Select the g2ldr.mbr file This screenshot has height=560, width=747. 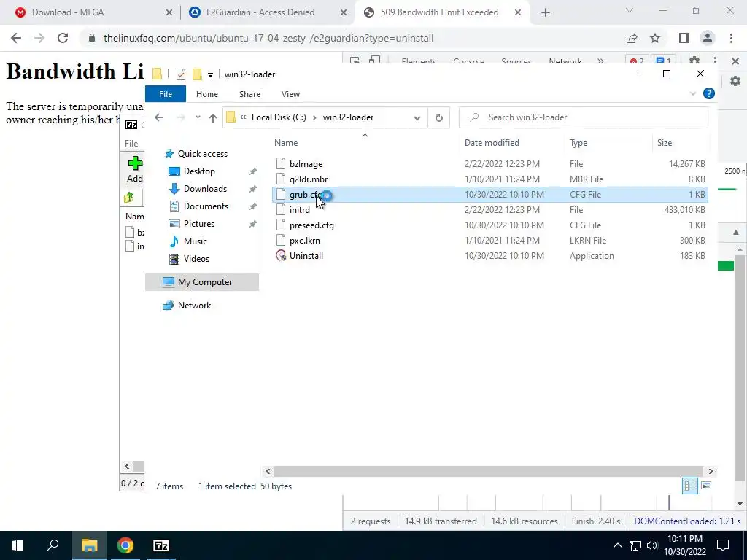(x=309, y=179)
